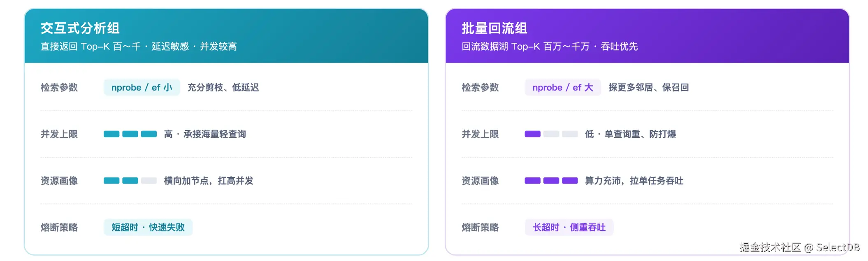Click the teal 并发上限 level bar
This screenshot has width=868, height=261.
click(130, 134)
